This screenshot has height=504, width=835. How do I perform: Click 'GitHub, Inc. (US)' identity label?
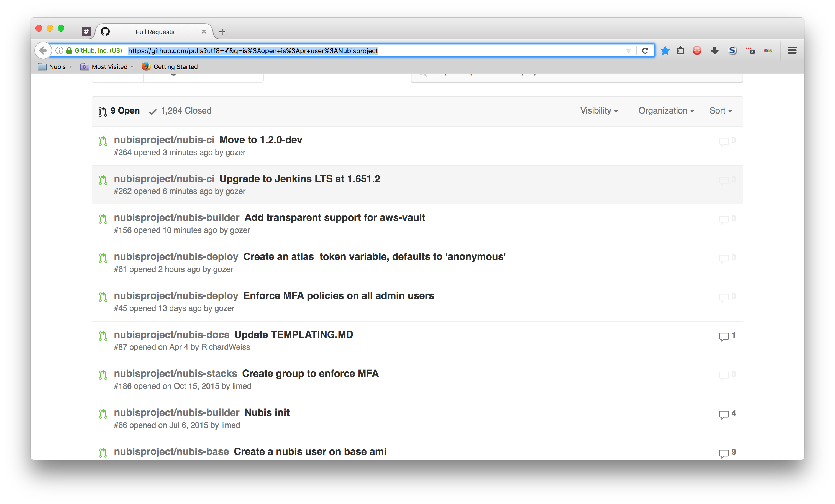98,50
